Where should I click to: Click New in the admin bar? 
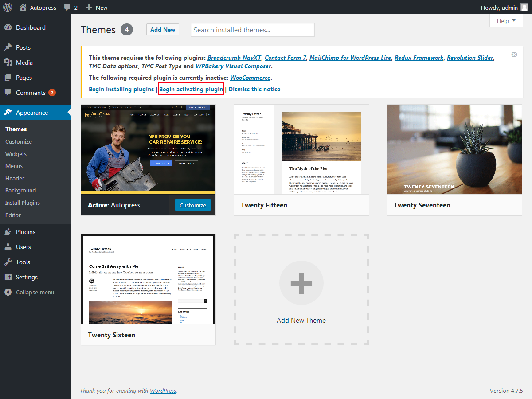(x=102, y=8)
